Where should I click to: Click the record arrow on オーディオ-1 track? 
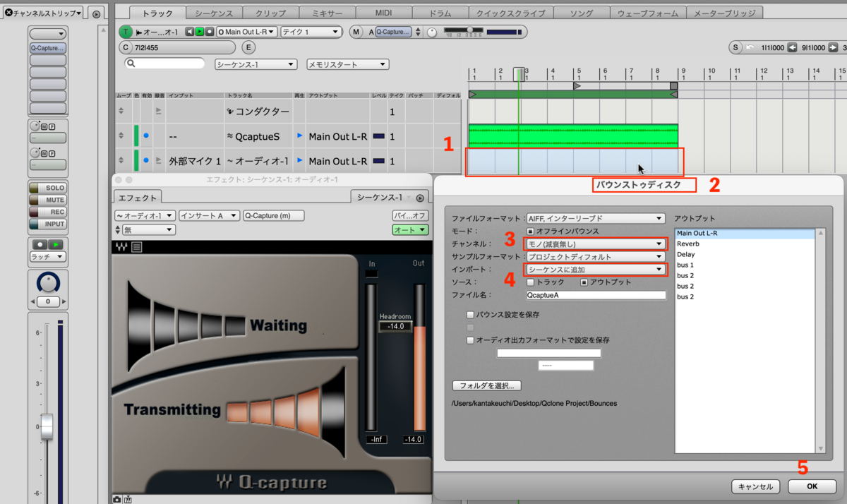coord(159,160)
